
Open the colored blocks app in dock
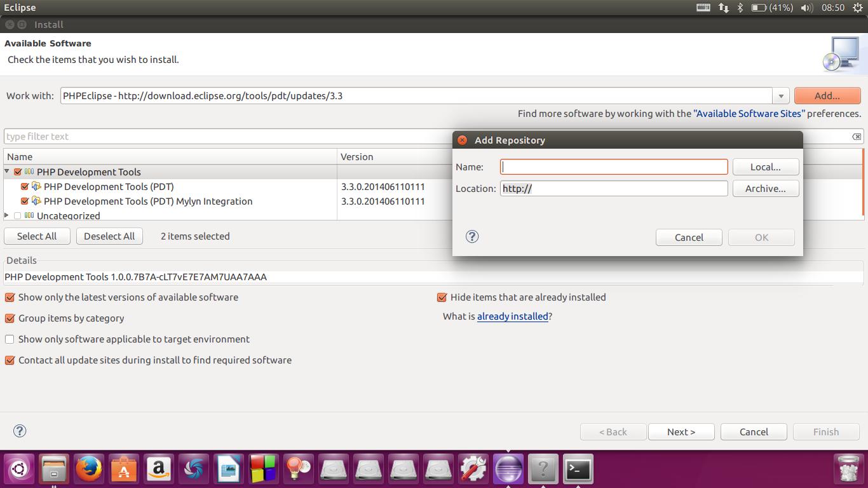pyautogui.click(x=264, y=470)
